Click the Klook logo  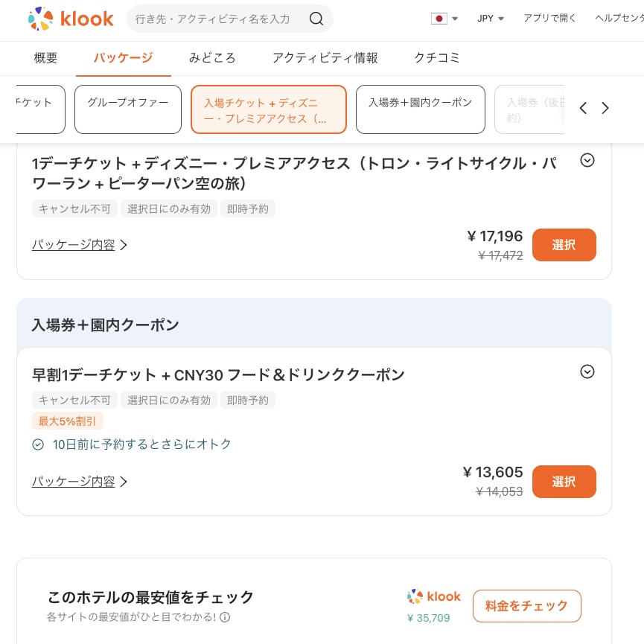click(x=71, y=18)
